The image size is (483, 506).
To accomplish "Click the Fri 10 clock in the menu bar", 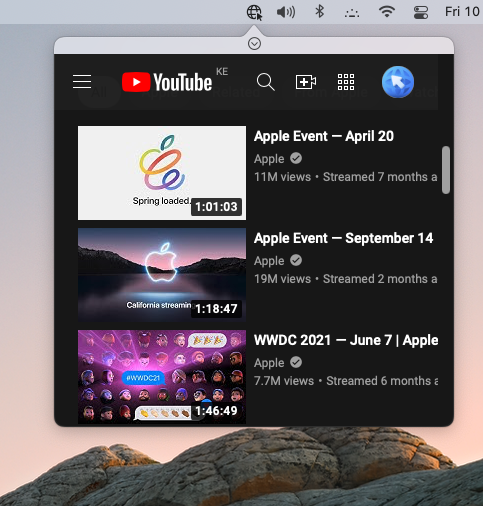I will (463, 12).
